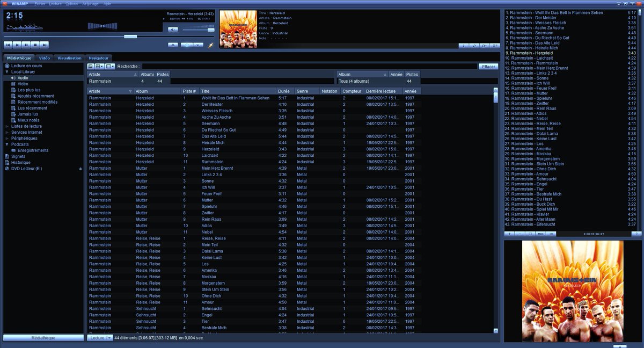This screenshot has width=644, height=348.
Task: Sort tracks by Durée column header
Action: click(x=285, y=91)
